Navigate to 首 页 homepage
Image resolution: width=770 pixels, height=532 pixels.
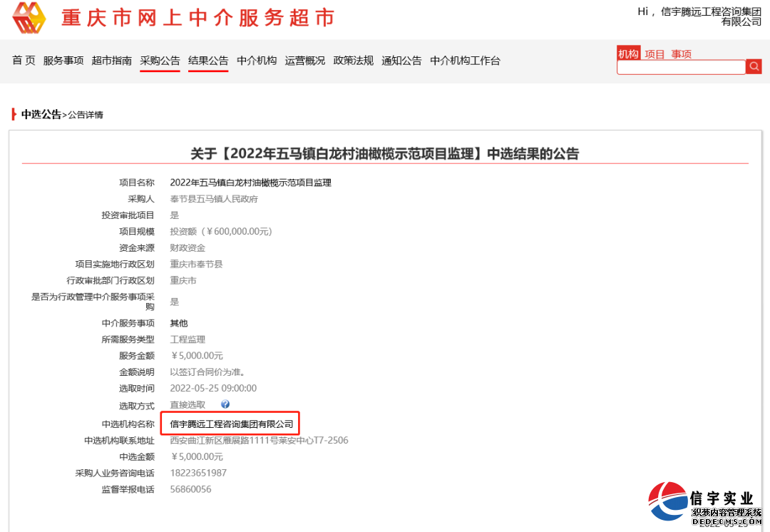tap(23, 61)
